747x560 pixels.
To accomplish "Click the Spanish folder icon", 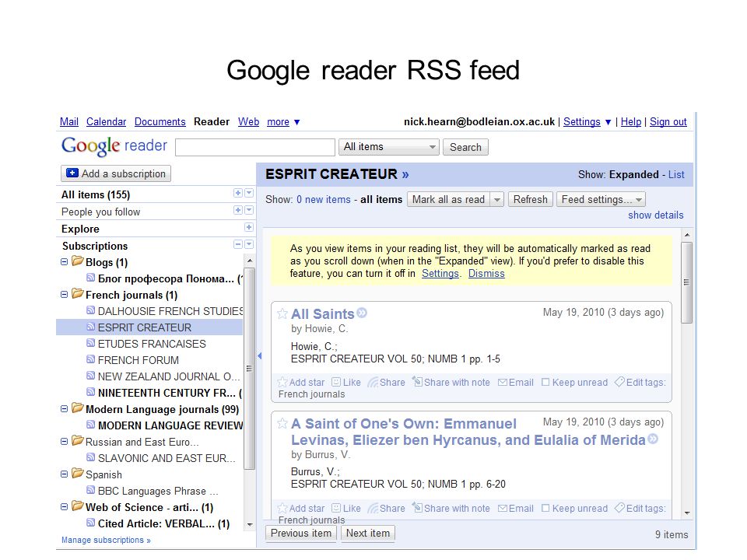I will 78,474.
